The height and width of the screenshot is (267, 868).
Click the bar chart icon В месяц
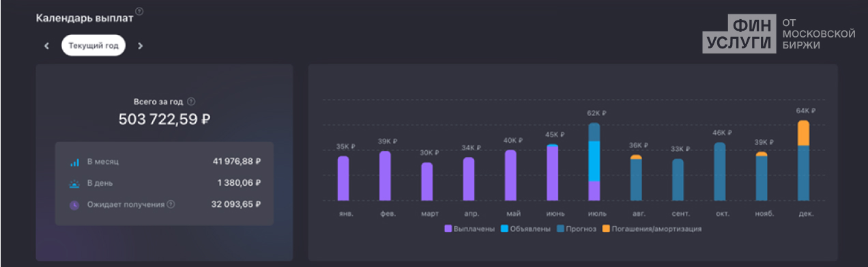tap(74, 163)
